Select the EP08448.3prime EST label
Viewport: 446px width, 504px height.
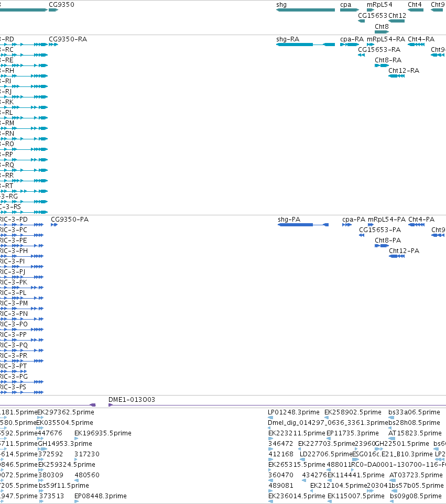(x=101, y=496)
